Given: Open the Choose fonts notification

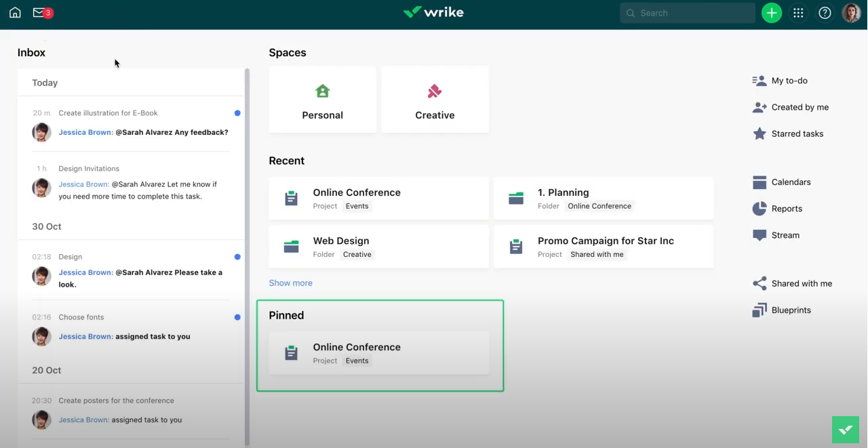Looking at the screenshot, I should pyautogui.click(x=132, y=327).
